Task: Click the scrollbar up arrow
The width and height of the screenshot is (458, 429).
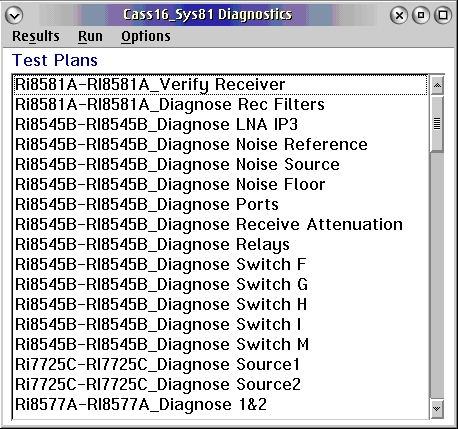Action: 437,86
